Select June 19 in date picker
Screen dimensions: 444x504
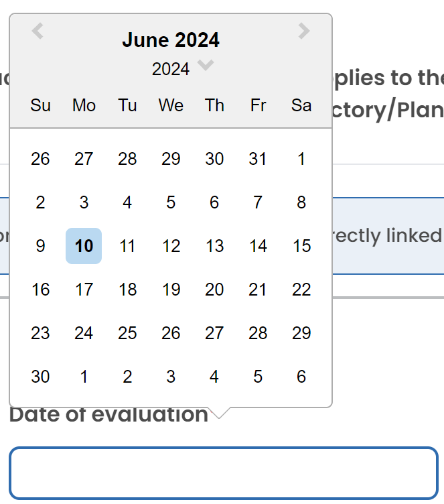click(x=171, y=290)
